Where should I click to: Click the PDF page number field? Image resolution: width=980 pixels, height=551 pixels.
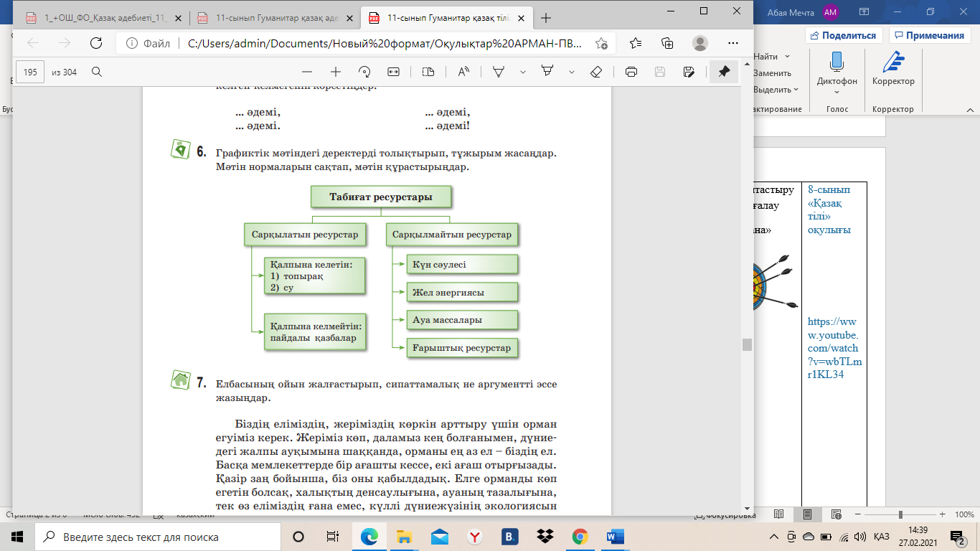pyautogui.click(x=30, y=72)
